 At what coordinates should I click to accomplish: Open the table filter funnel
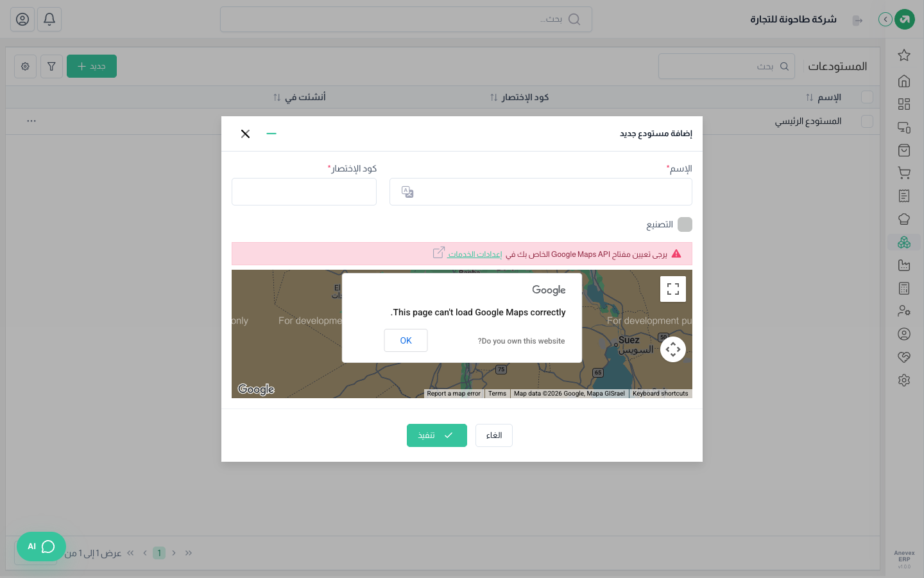click(x=51, y=66)
